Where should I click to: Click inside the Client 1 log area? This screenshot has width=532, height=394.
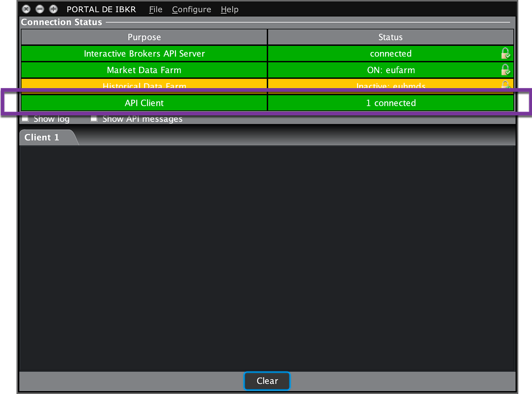(x=267, y=258)
